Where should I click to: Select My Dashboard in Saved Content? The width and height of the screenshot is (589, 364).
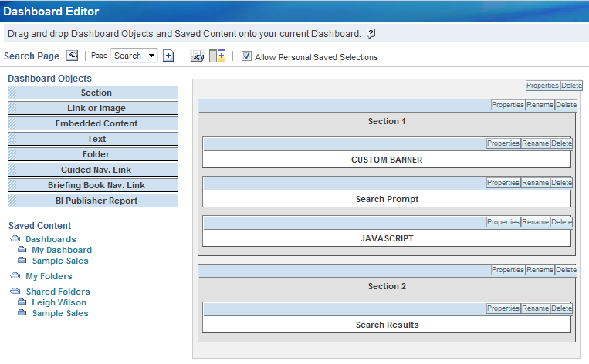(x=62, y=250)
